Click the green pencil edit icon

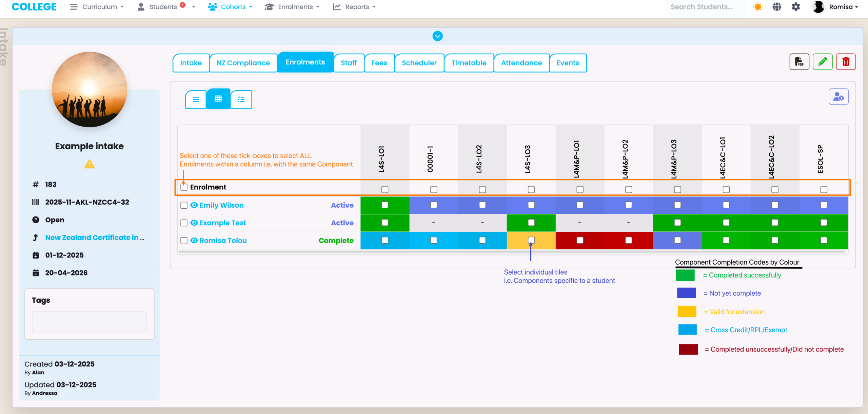pos(823,62)
